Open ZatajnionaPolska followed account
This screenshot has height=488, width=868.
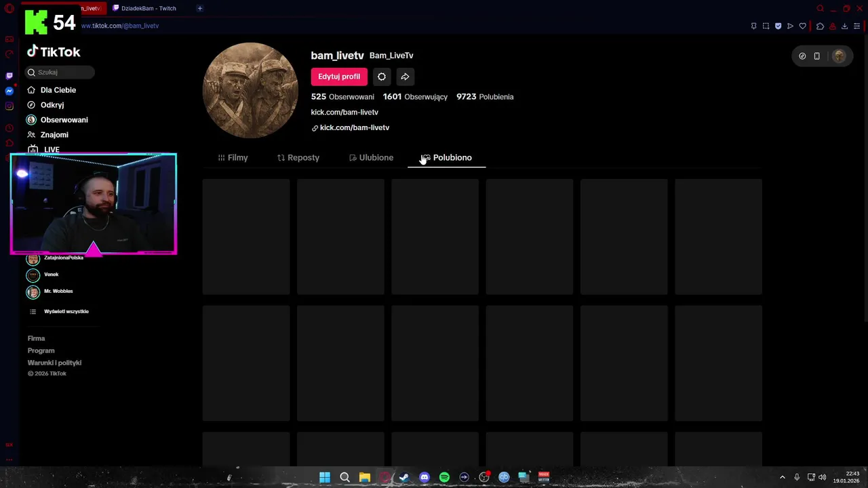pyautogui.click(x=55, y=258)
